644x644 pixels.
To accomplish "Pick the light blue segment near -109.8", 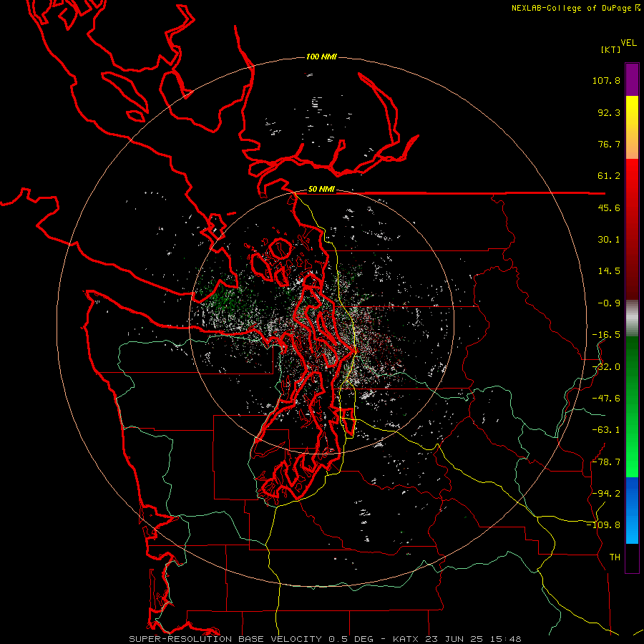I will tap(632, 528).
